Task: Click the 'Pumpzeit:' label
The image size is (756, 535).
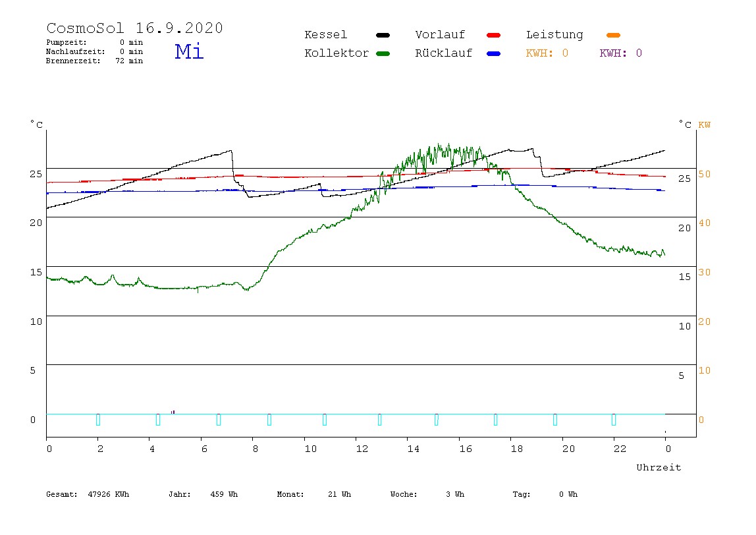Action: point(67,42)
